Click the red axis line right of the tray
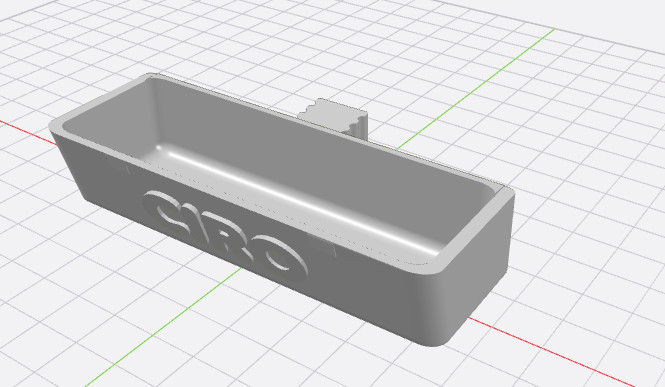Image resolution: width=665 pixels, height=387 pixels. pyautogui.click(x=551, y=352)
